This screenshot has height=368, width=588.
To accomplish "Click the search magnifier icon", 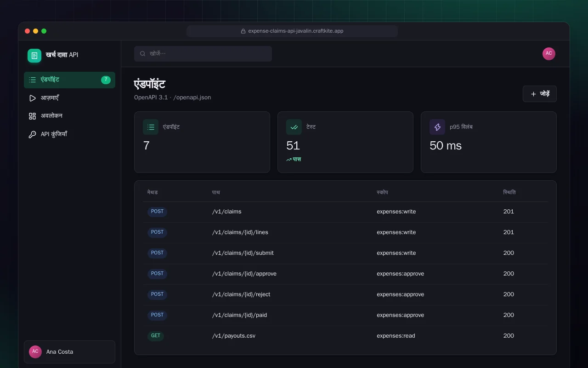I will tap(143, 54).
